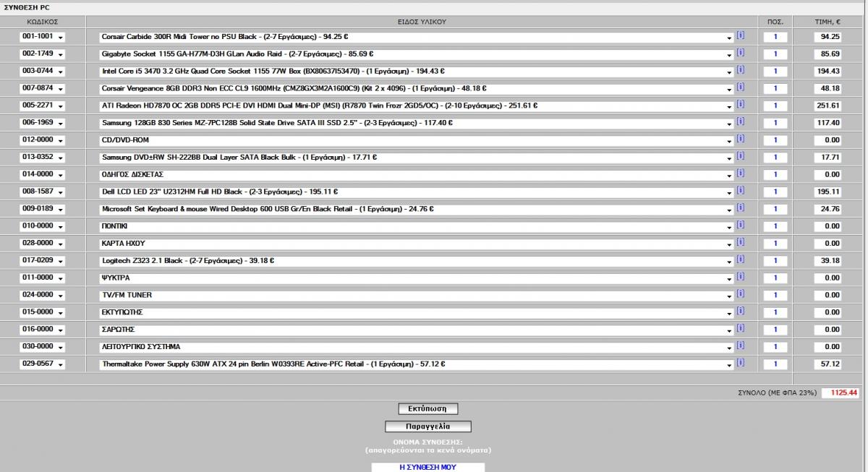Open info icon for Samsung DVD±RW row
The height and width of the screenshot is (472, 868).
740,156
